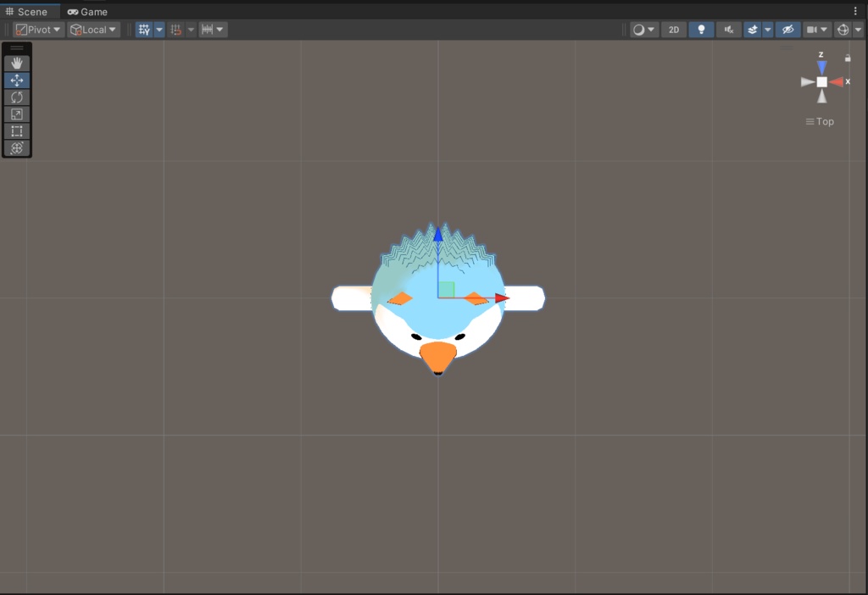Click the red X axis cone on orientation gizmo
This screenshot has width=868, height=595.
(836, 82)
